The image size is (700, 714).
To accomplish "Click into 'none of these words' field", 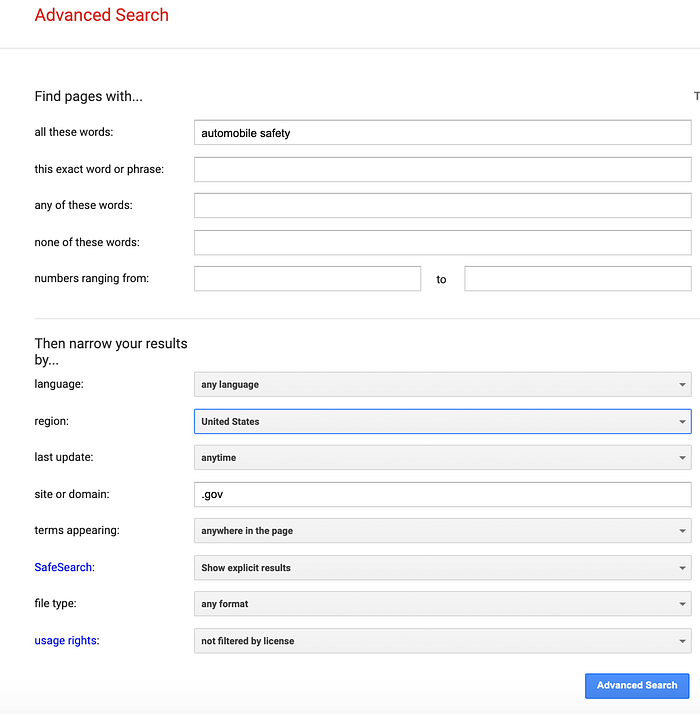I will pos(442,242).
